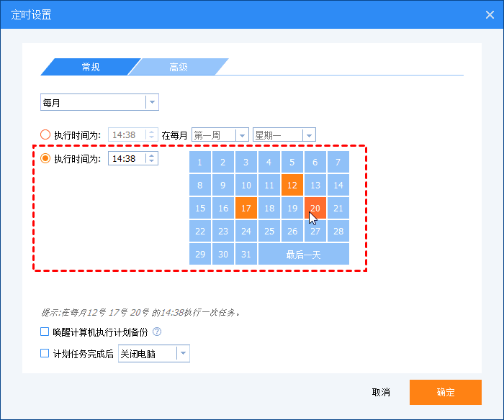Deselect highlighted day 17 in the calendar
Screen dimensions: 504x420
pos(246,208)
